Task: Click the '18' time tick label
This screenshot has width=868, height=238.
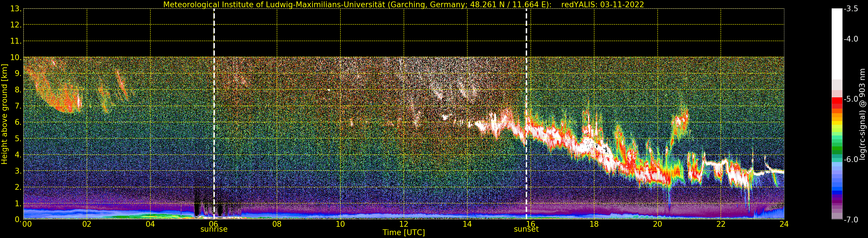Action: (594, 224)
